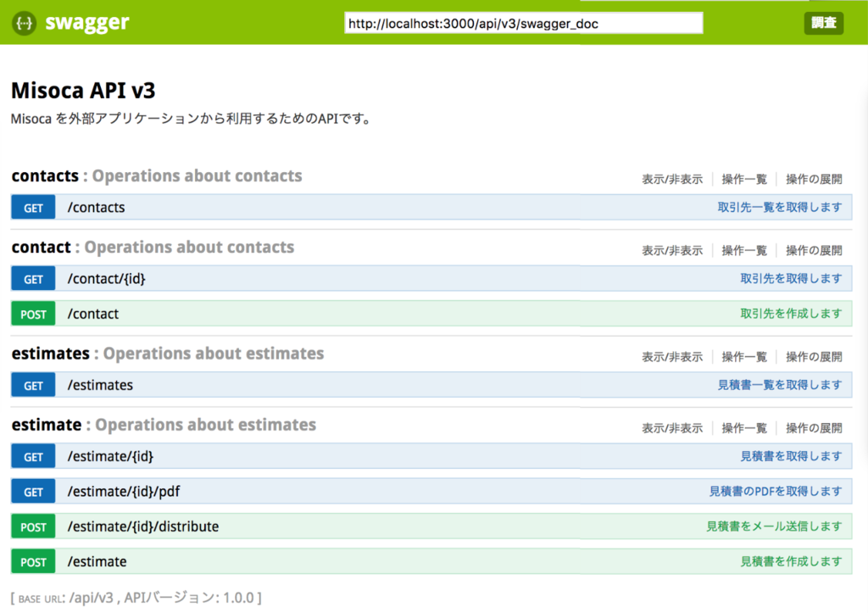Click POST badge for /estimate/{id}/distribute
This screenshot has height=613, width=868.
[33, 527]
